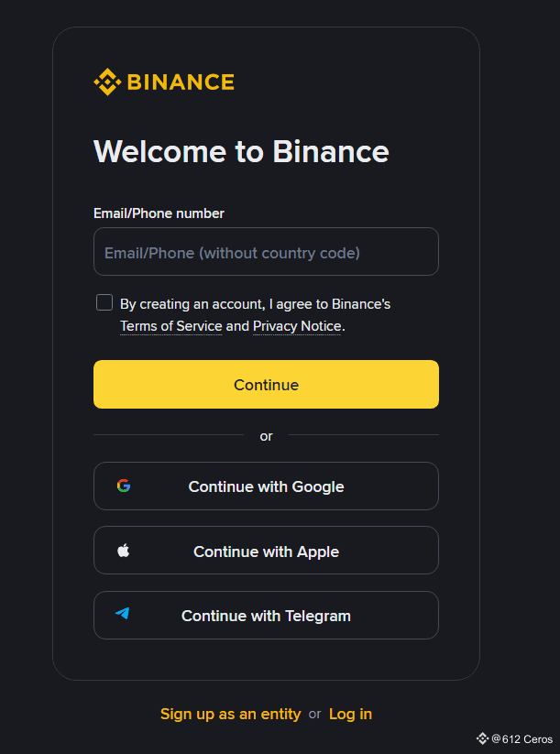
Task: Click the Telegram paper plane icon
Action: tap(123, 615)
